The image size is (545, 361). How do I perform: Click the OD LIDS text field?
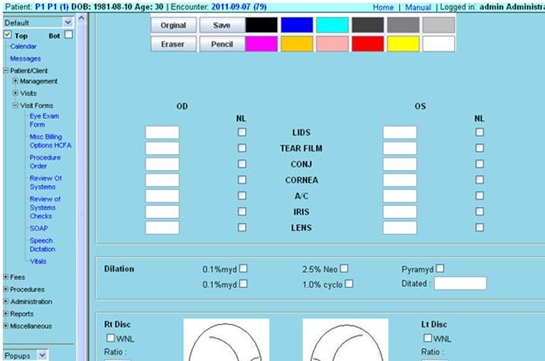click(x=162, y=132)
